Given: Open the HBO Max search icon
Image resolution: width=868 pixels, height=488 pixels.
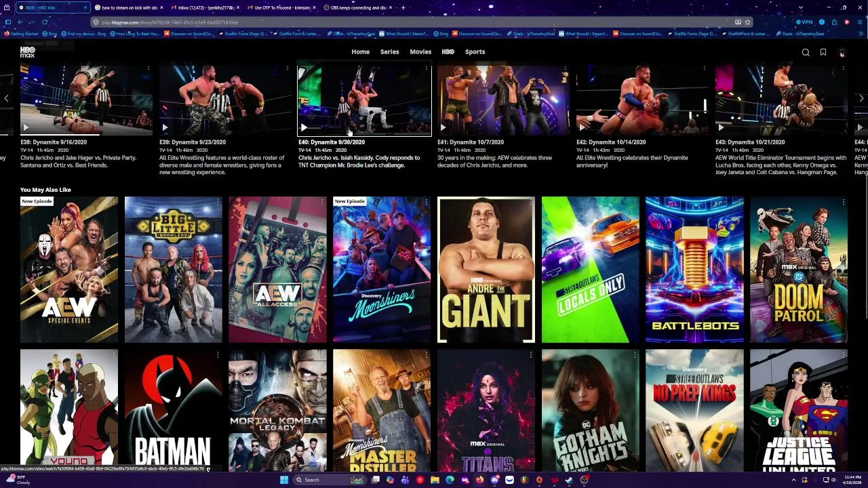Looking at the screenshot, I should tap(806, 52).
